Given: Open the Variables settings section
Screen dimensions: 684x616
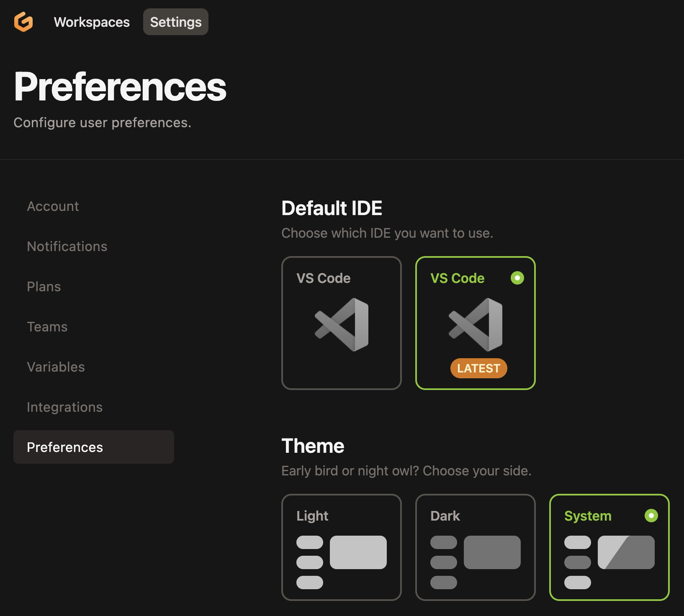Looking at the screenshot, I should 57,367.
